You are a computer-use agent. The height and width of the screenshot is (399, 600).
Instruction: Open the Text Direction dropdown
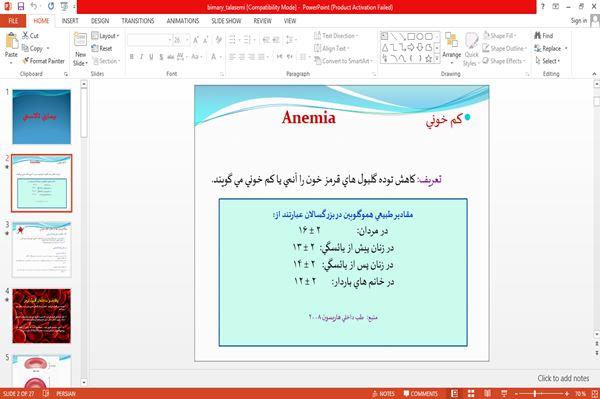[336, 36]
